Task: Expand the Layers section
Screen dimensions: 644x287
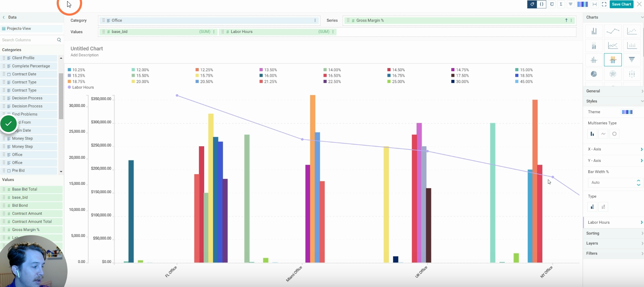Action: pos(614,243)
